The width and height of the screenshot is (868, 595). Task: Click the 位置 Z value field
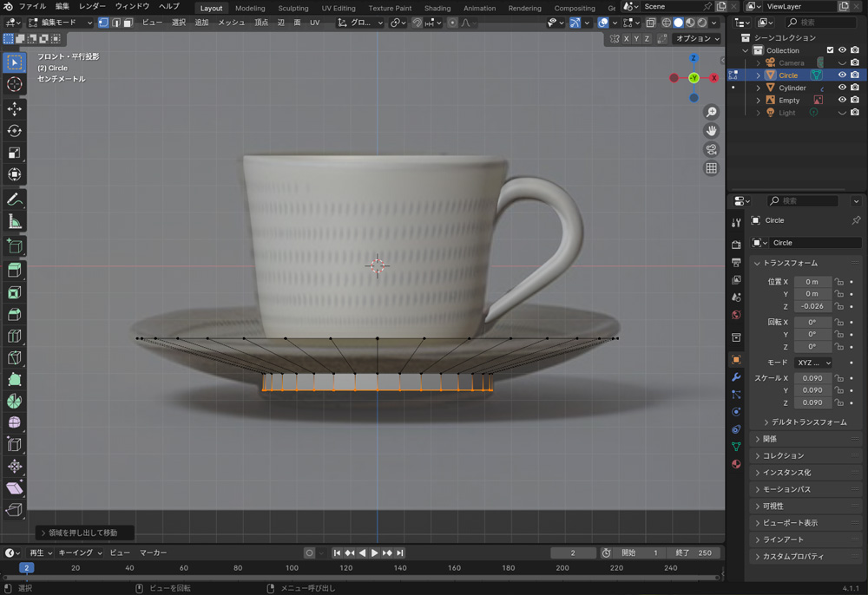pos(812,306)
